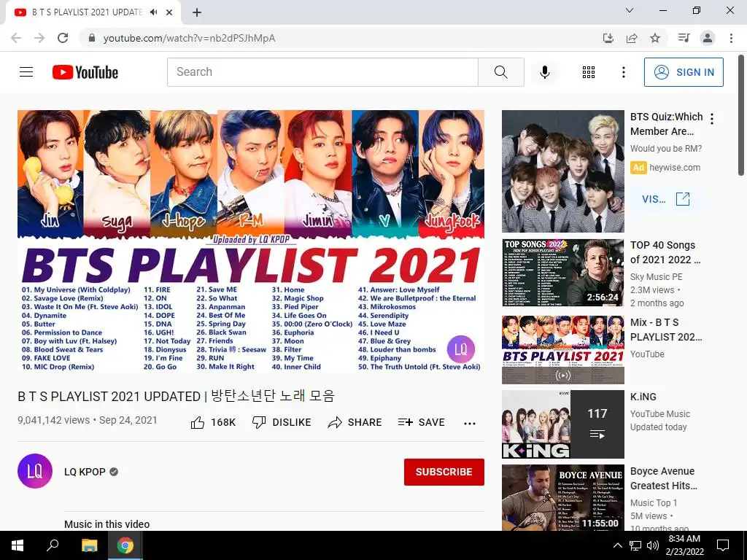Viewport: 747px width, 560px height.
Task: Click the external link icon on the ad
Action: (683, 199)
